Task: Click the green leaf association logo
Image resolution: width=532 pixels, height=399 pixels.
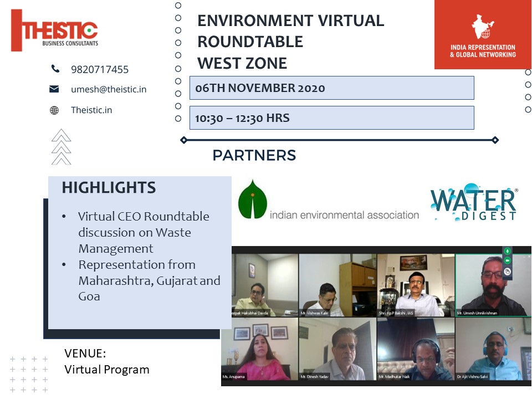Action: click(x=252, y=199)
